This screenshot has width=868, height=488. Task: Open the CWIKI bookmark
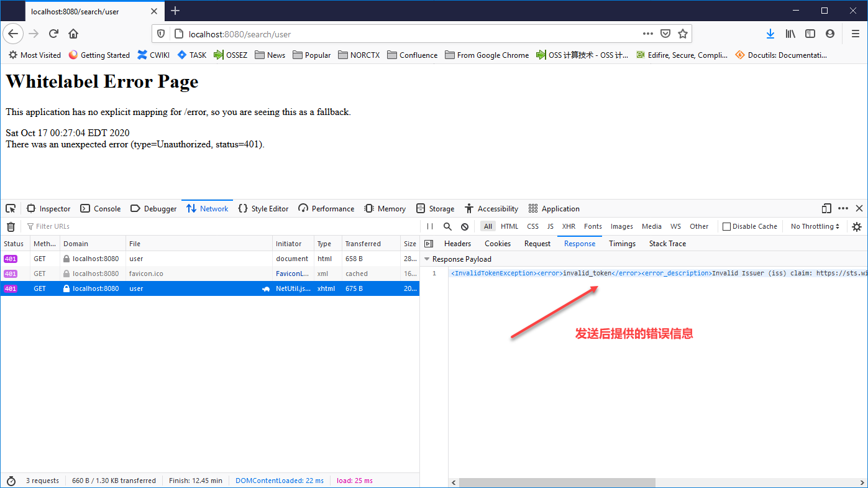[x=153, y=55]
